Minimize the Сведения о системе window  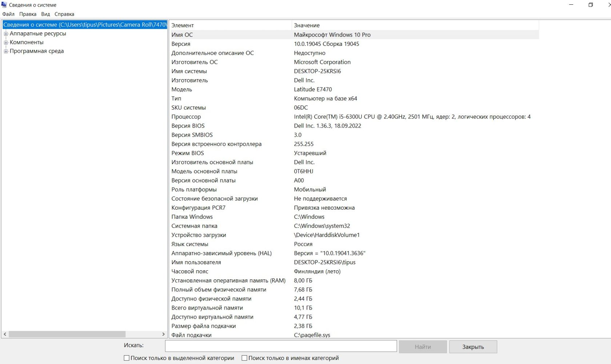point(571,5)
